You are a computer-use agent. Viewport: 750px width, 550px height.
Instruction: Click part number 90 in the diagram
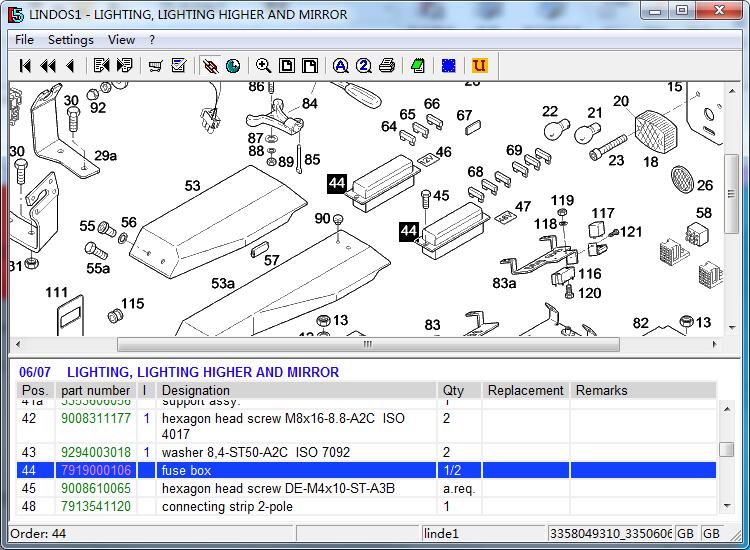pos(322,219)
